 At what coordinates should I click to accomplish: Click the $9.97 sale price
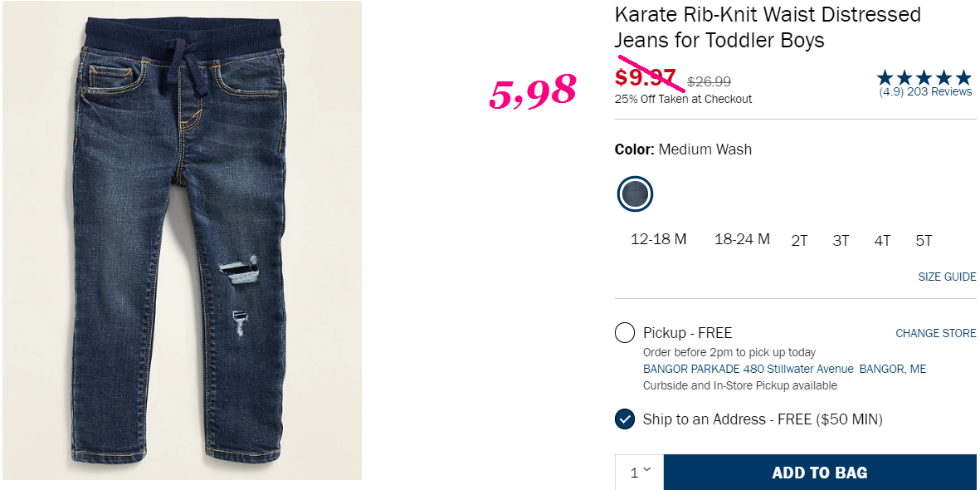pos(646,77)
